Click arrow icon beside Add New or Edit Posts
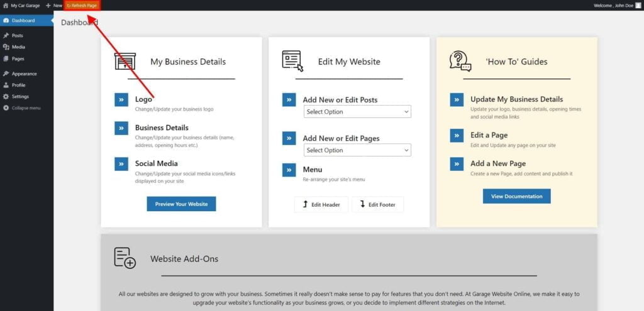Viewport: 644px width, 311px height. [x=289, y=100]
